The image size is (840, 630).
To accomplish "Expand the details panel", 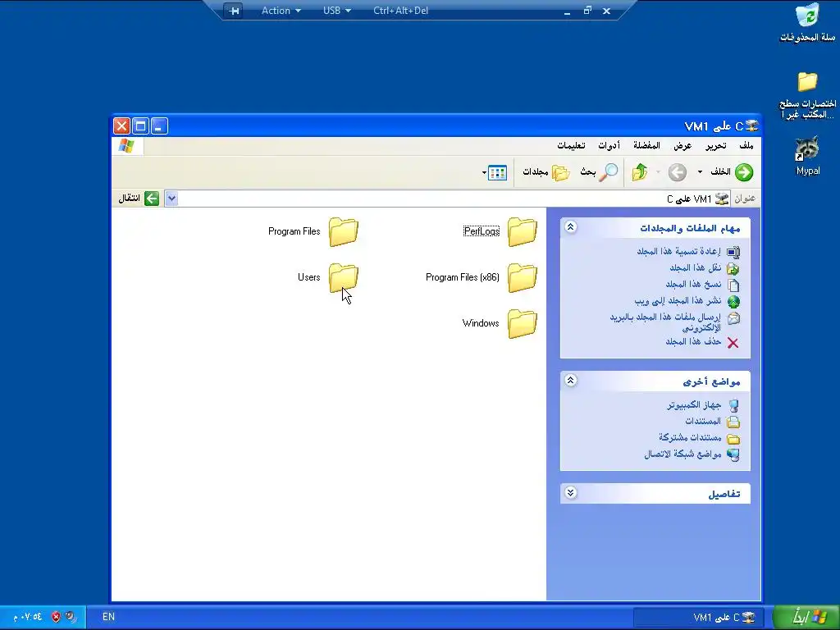I will [x=571, y=493].
